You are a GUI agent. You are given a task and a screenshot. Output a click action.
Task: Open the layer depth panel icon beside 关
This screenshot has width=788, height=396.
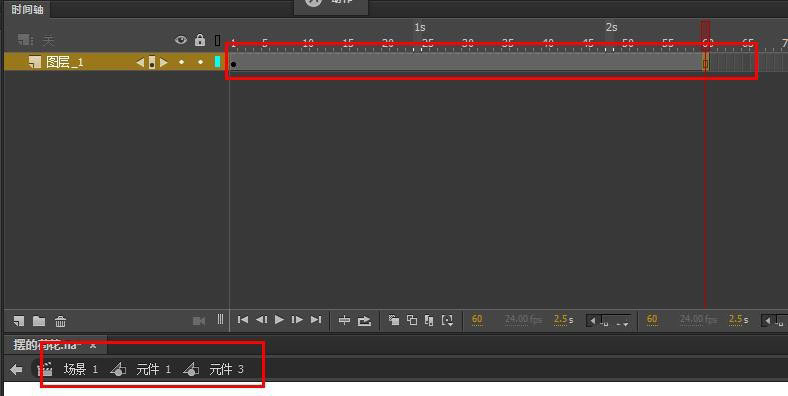[25, 39]
